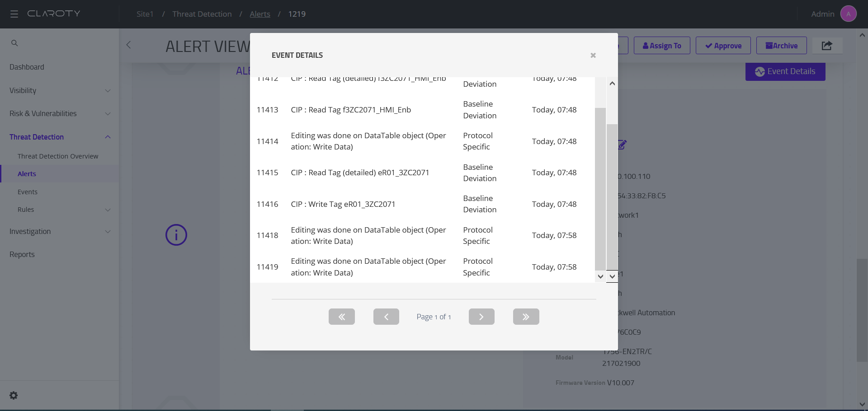Click the edit pencil icon
The image size is (868, 411).
coord(623,145)
